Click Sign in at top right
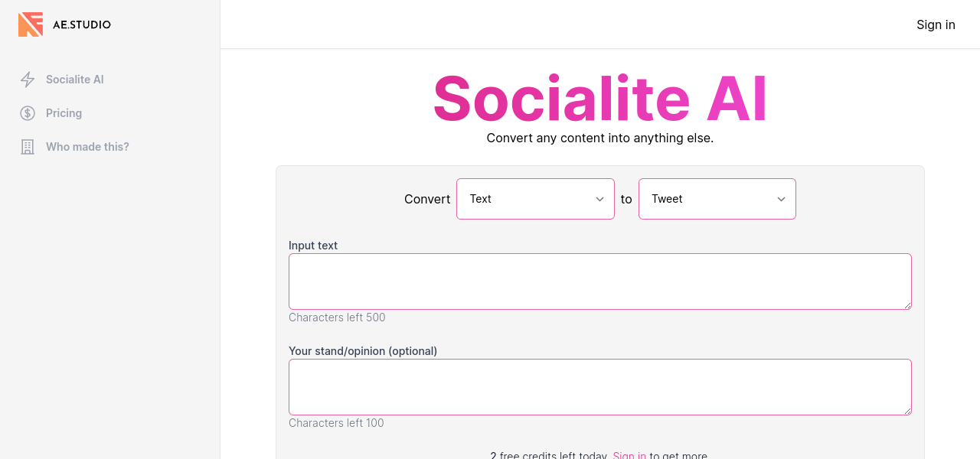980x459 pixels. pos(936,24)
